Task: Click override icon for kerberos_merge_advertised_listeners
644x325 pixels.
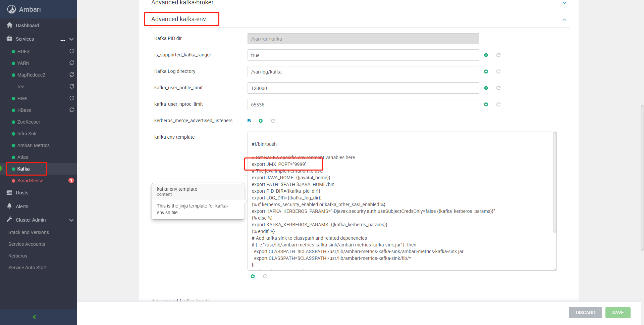Action: pyautogui.click(x=261, y=121)
